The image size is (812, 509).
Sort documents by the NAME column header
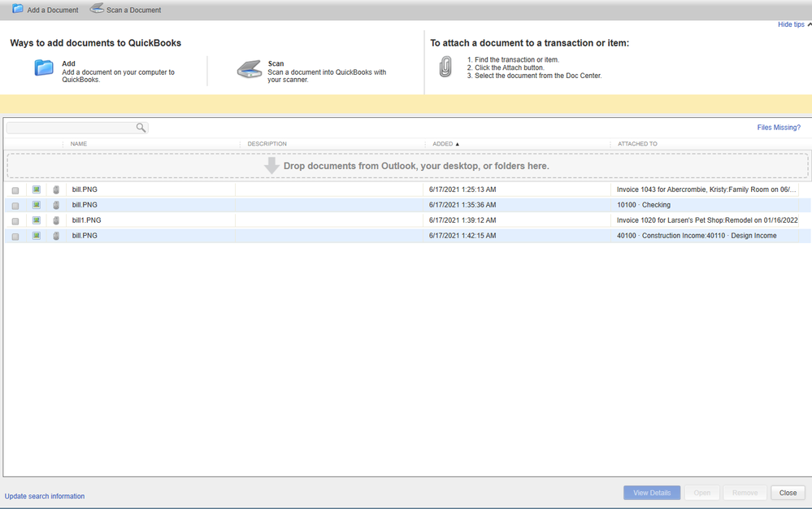click(79, 144)
